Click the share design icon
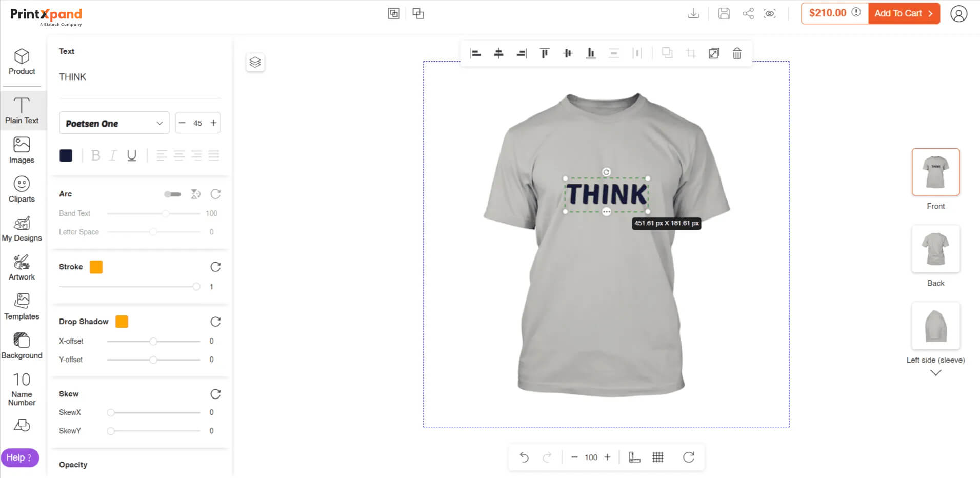 tap(748, 14)
